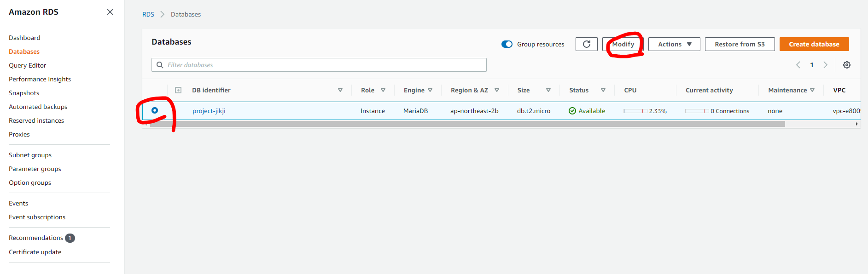Image resolution: width=868 pixels, height=274 pixels.
Task: Click the search magnifier icon in filter
Action: (x=160, y=65)
